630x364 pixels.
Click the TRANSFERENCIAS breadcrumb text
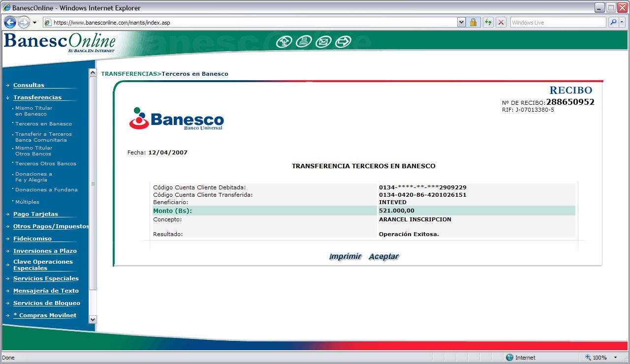(129, 74)
